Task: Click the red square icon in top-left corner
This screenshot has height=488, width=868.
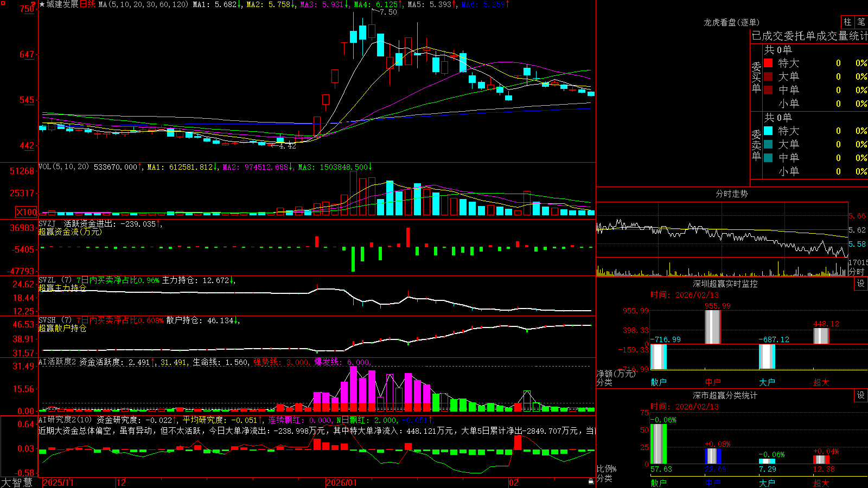Action: (3, 3)
